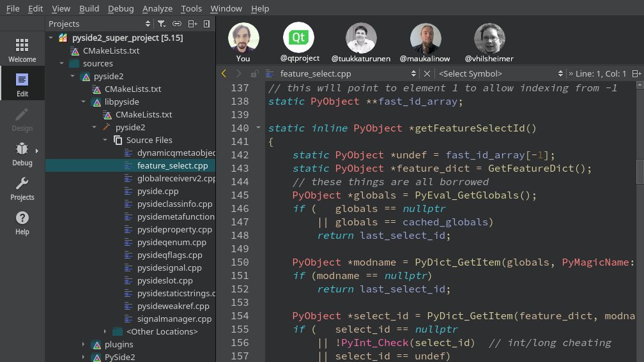Collapse the pyside2_super_project tree node
Viewport: 644px width, 362px height.
[51, 38]
